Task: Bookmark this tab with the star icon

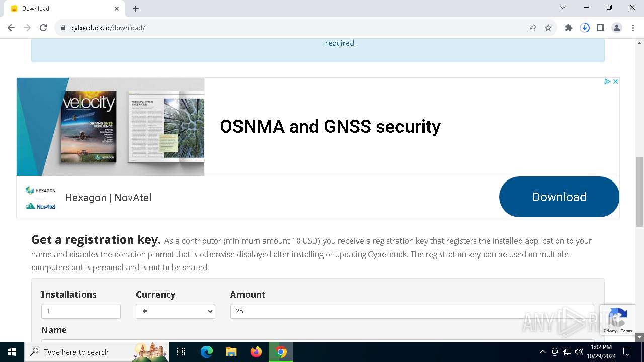Action: click(x=548, y=28)
